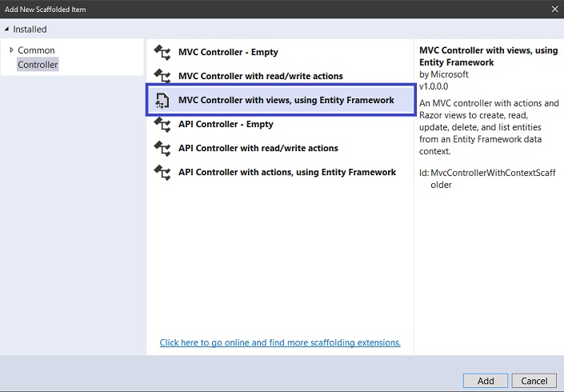Click icon beside MVC Controller with read/write actions
The height and width of the screenshot is (392, 564).
click(x=162, y=76)
